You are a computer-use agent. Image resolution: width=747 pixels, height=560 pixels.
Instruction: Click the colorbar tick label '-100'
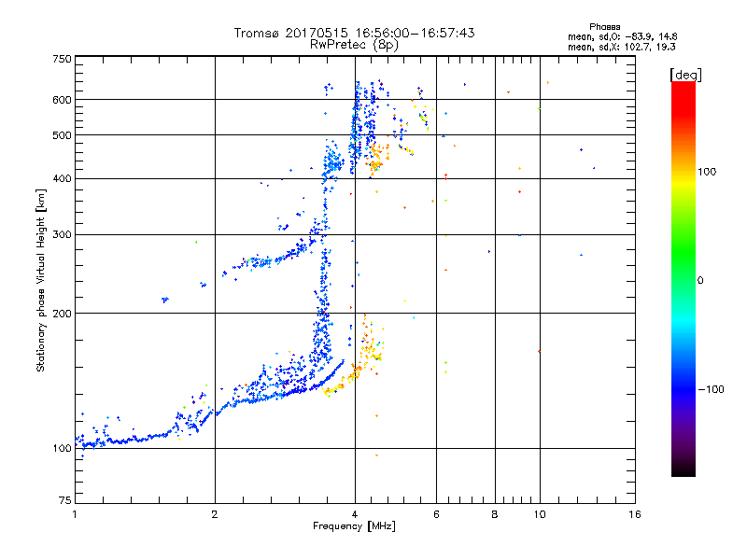tap(711, 389)
